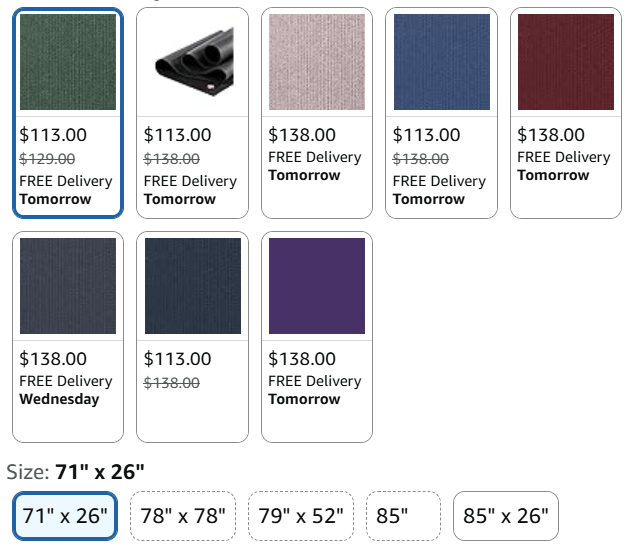Click $138.00 price under the purple swatch

(x=302, y=359)
